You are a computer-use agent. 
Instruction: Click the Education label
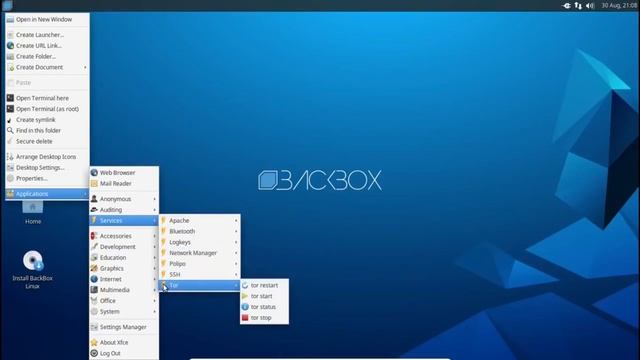113,258
